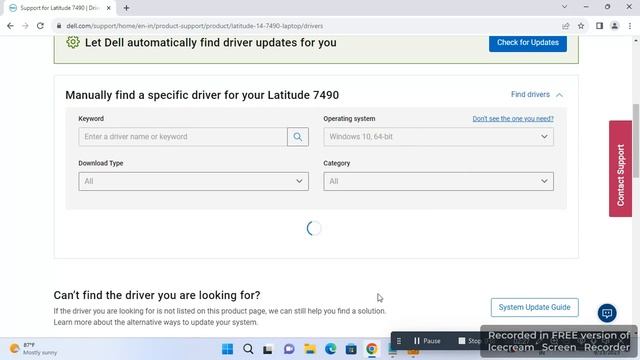
Task: Open the Download Type dropdown
Action: click(193, 181)
